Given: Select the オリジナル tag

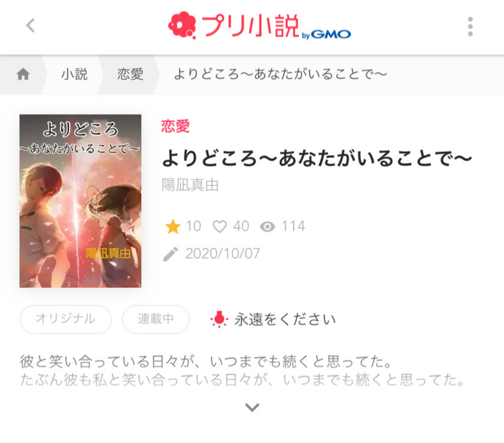Looking at the screenshot, I should coord(66,319).
